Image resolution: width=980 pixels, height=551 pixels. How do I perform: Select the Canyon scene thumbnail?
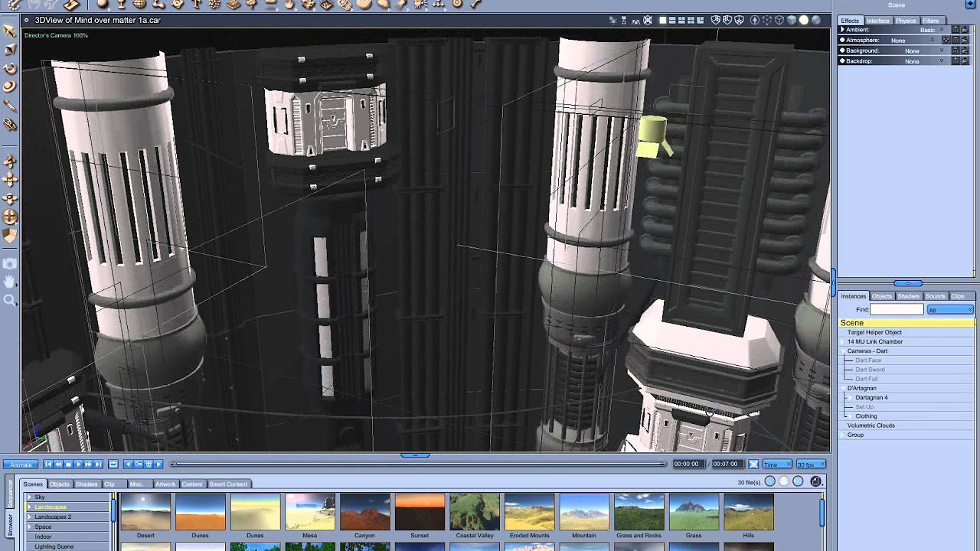coord(364,512)
